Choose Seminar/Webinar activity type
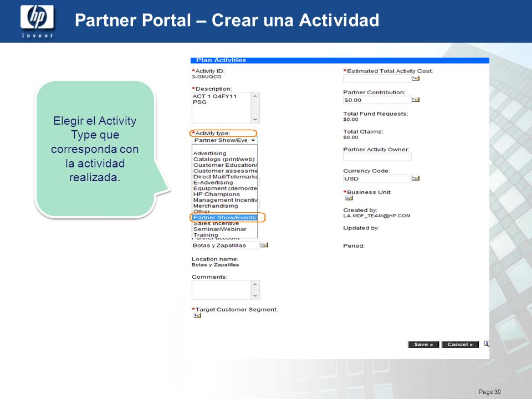532x399 pixels. 220,229
